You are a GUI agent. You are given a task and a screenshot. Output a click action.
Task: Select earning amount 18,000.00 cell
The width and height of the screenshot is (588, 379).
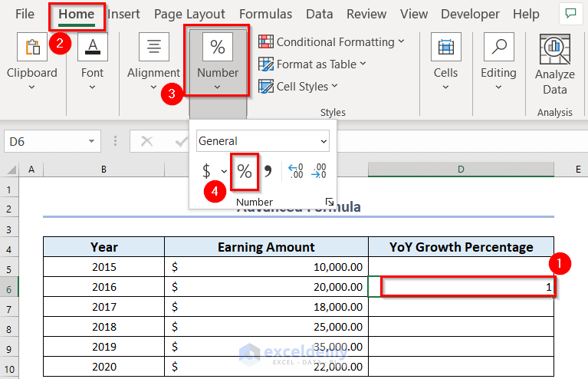(x=266, y=307)
